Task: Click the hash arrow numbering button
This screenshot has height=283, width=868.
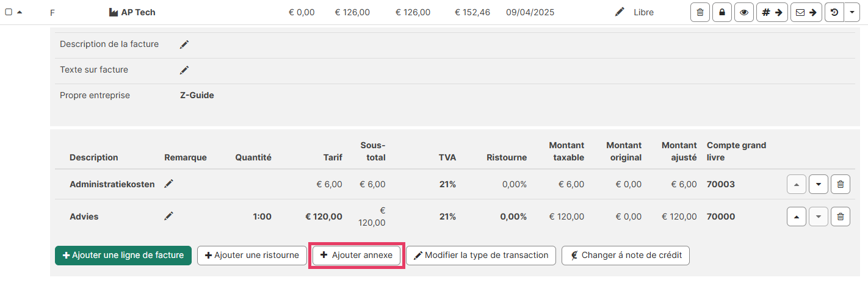Action: click(x=772, y=12)
